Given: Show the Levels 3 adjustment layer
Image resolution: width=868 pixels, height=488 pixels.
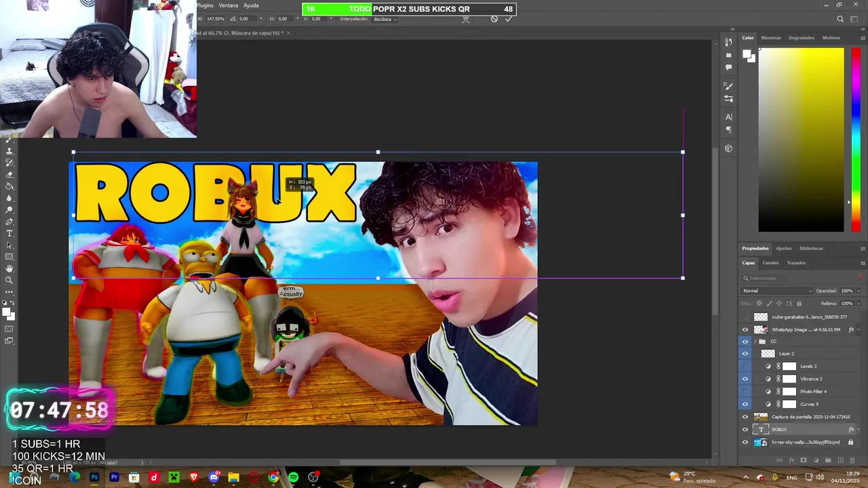Looking at the screenshot, I should click(x=745, y=366).
